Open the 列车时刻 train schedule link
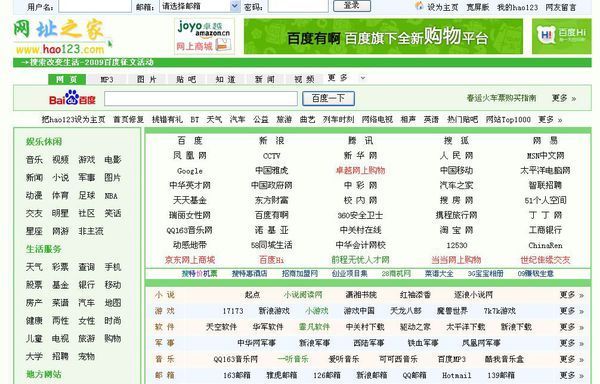The width and height of the screenshot is (600, 384). coord(339,120)
